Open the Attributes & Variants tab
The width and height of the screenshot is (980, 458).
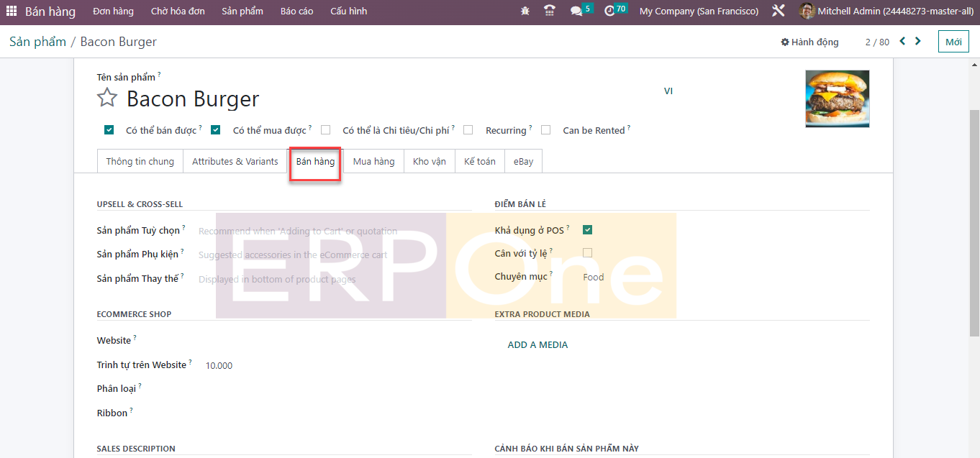click(x=235, y=162)
